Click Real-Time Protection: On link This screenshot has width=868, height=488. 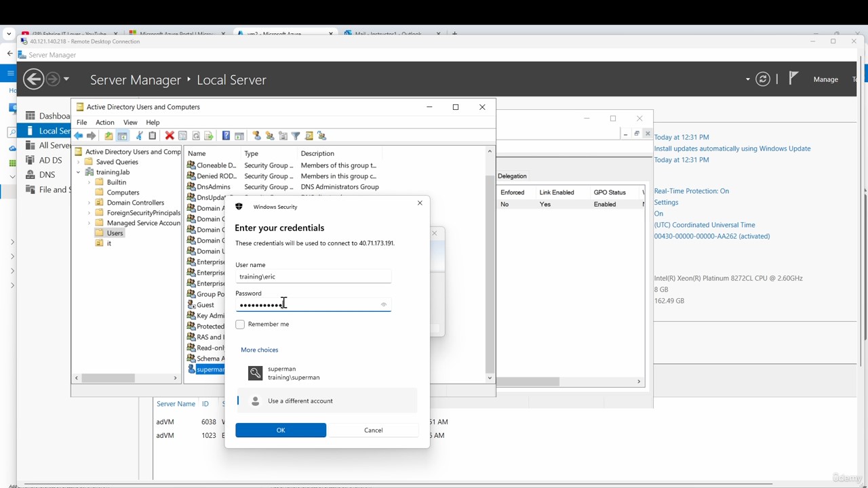click(x=692, y=191)
